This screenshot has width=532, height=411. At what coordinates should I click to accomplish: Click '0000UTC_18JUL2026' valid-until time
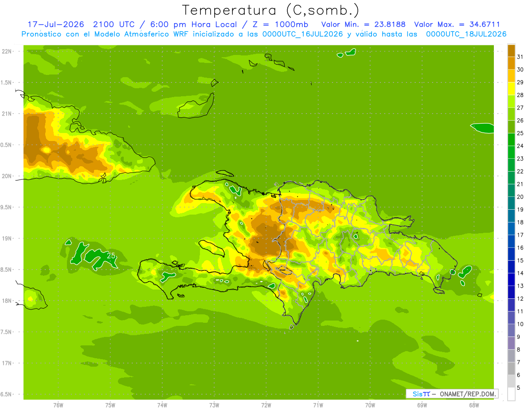[x=466, y=34]
